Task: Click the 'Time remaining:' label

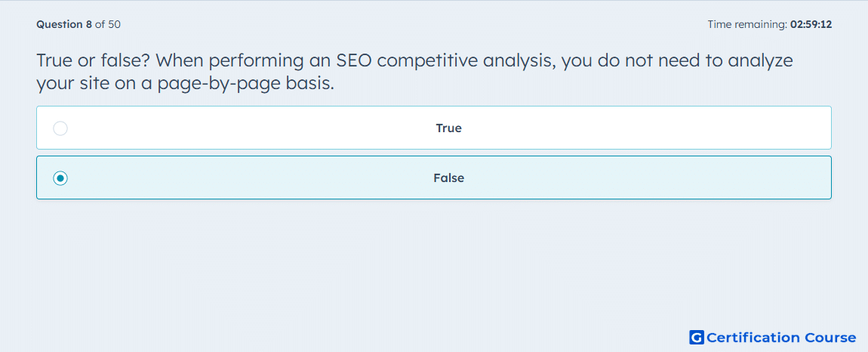Action: 747,24
